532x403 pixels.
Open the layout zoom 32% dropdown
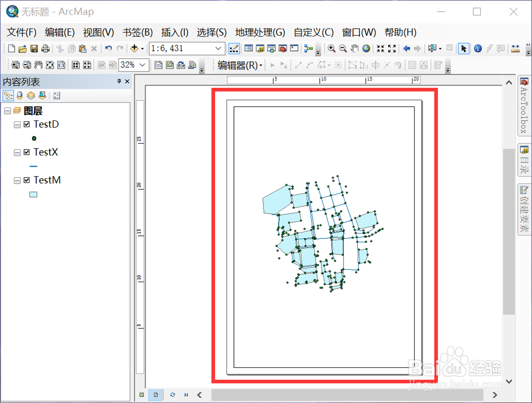point(143,65)
